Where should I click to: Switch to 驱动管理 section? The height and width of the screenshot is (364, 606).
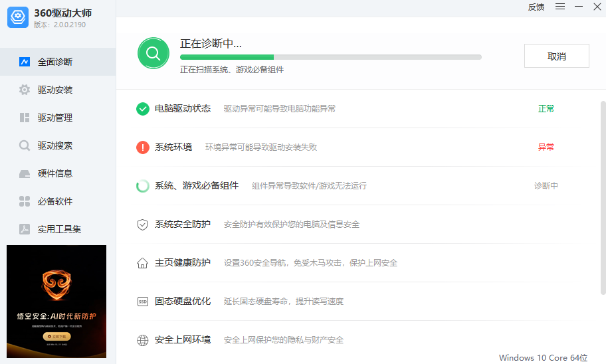tap(58, 118)
